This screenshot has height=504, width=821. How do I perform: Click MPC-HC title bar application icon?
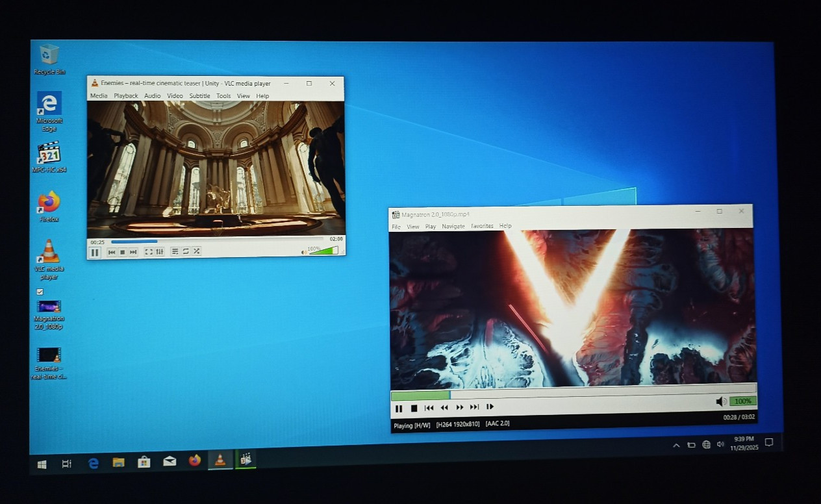(x=396, y=214)
